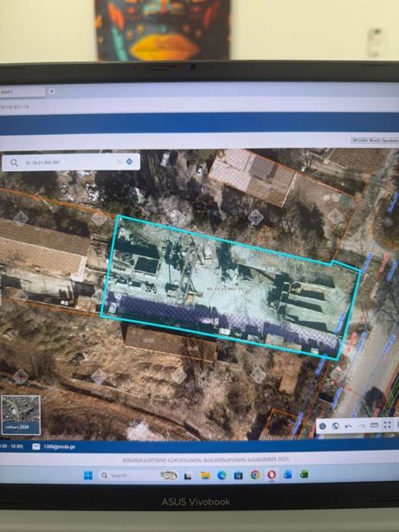
Task: Click the highlighted parcel label 01.19.21.002.597
Action: tap(226, 288)
